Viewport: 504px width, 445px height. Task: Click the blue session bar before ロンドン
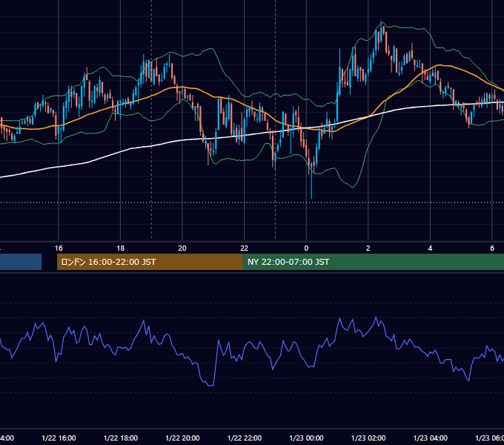click(x=21, y=262)
